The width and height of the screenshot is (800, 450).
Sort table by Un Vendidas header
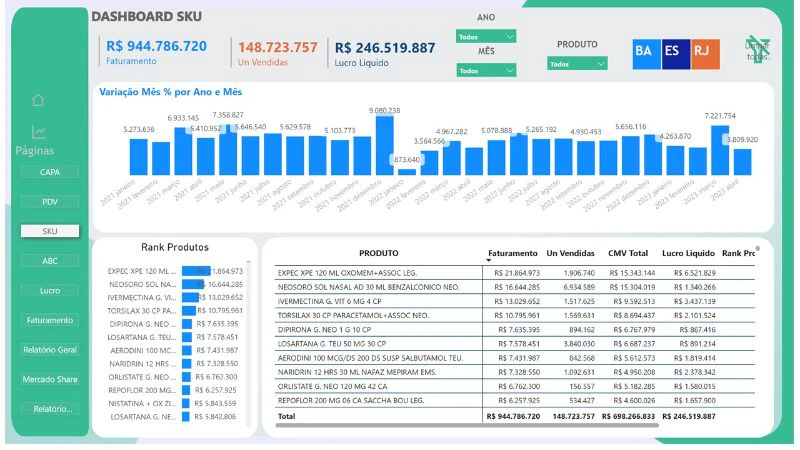[x=570, y=253]
